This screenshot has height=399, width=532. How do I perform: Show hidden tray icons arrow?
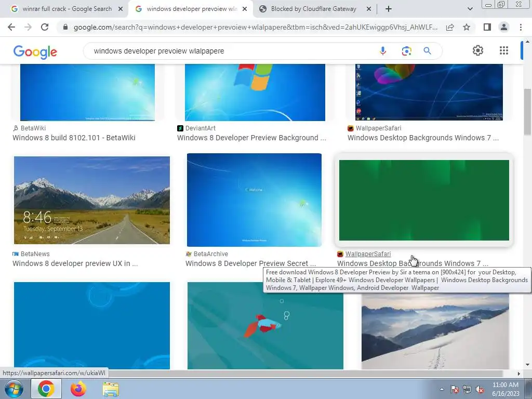(x=442, y=389)
